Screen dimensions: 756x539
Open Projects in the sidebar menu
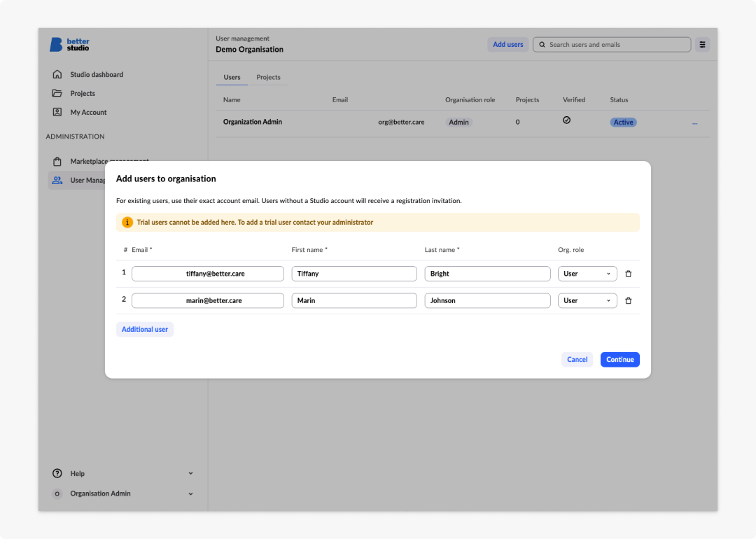83,93
